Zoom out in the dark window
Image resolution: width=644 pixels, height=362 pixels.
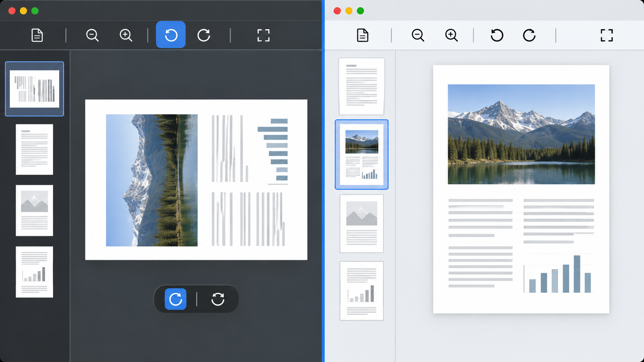pos(92,35)
